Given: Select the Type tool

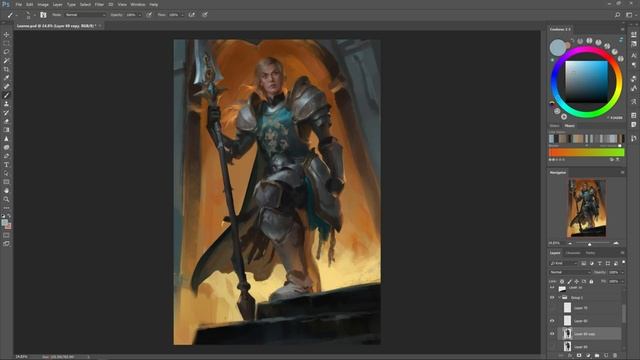Looking at the screenshot, I should click(x=6, y=164).
